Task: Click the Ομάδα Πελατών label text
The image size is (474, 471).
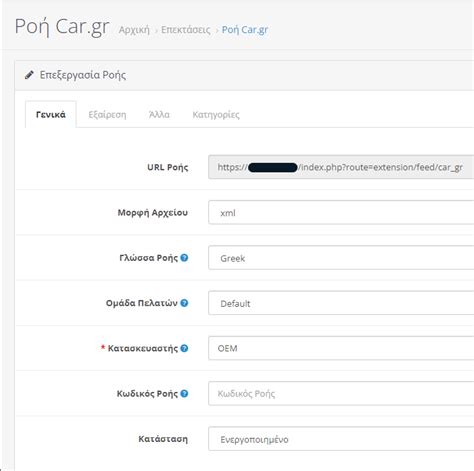Action: pyautogui.click(x=142, y=303)
